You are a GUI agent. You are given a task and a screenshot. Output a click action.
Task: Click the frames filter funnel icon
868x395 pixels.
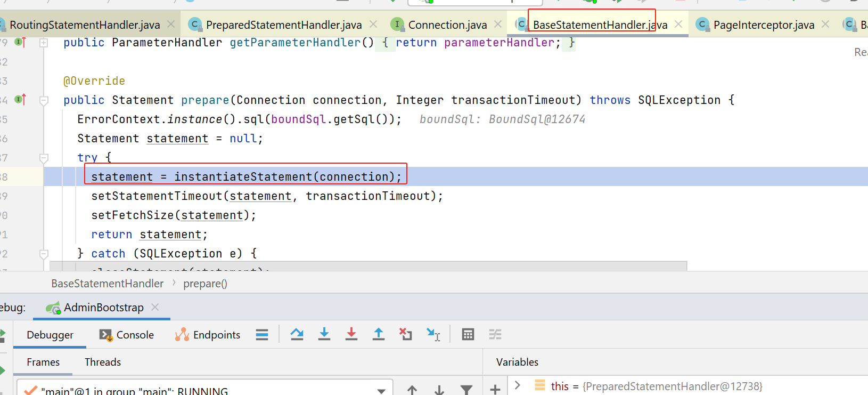(x=466, y=390)
